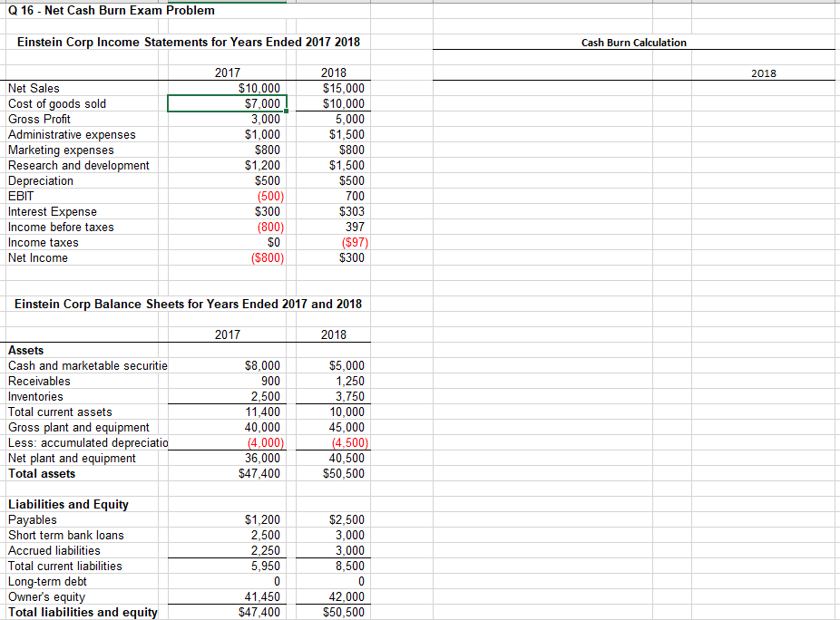Image resolution: width=840 pixels, height=620 pixels.
Task: Select Long-term debt 2017 value 0
Action: tap(277, 582)
